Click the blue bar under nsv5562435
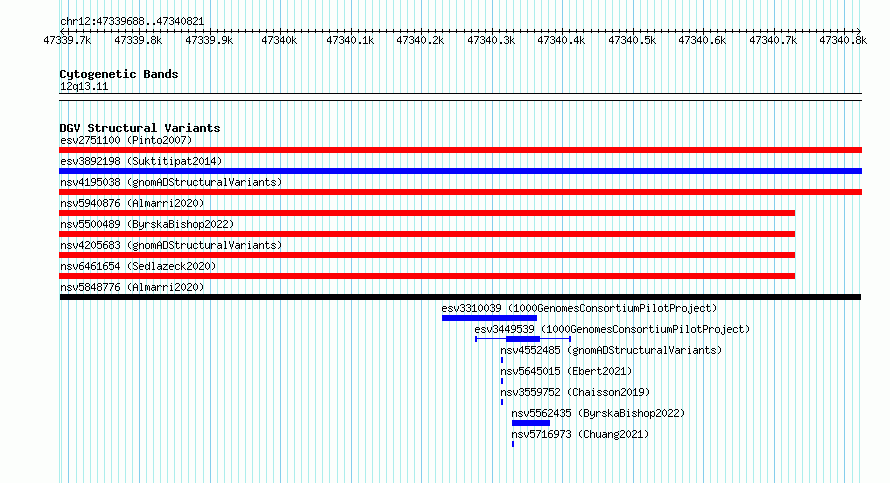This screenshot has height=483, width=890. click(x=531, y=423)
